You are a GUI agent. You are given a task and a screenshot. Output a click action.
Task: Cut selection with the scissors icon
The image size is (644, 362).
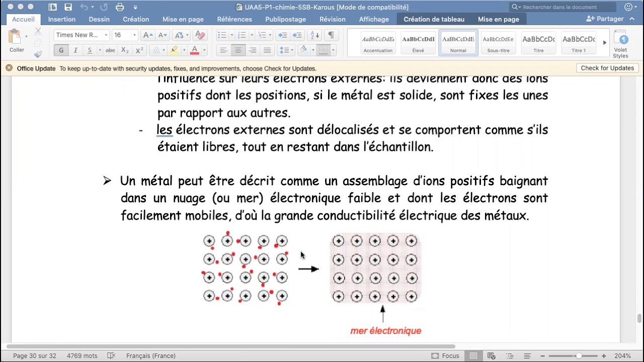pos(38,31)
